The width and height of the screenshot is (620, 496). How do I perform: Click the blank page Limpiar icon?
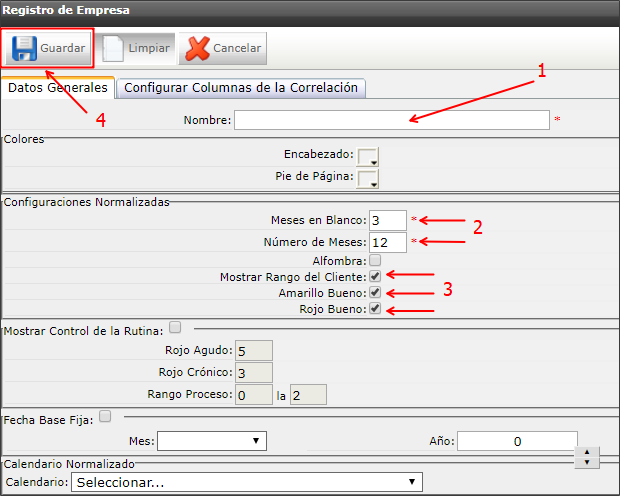tap(112, 48)
